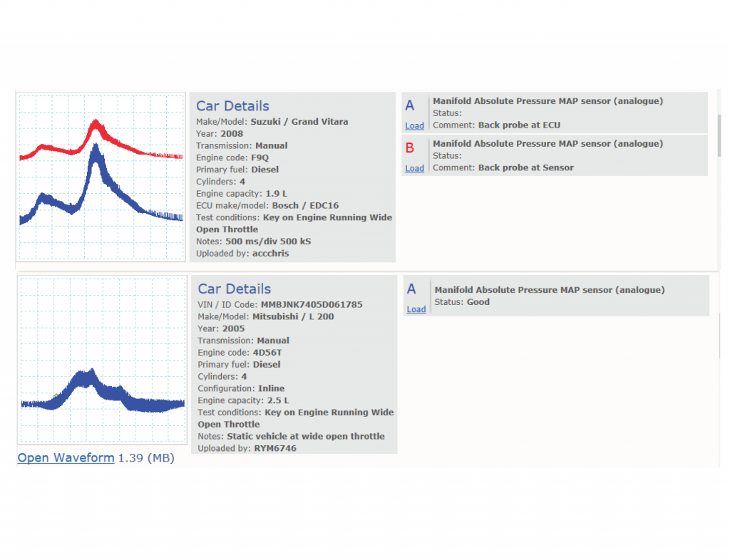730x560 pixels.
Task: Click the engine code 4D56T value
Action: click(267, 353)
